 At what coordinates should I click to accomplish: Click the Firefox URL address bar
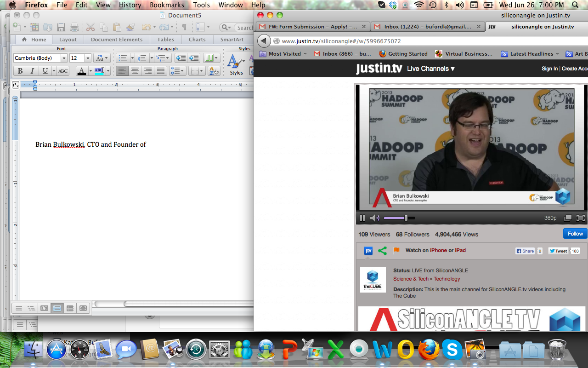pos(430,41)
